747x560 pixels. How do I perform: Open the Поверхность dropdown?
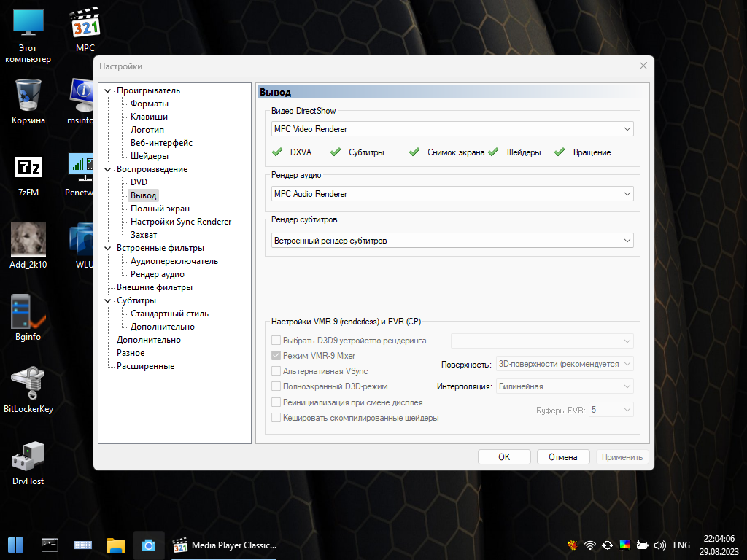[565, 364]
